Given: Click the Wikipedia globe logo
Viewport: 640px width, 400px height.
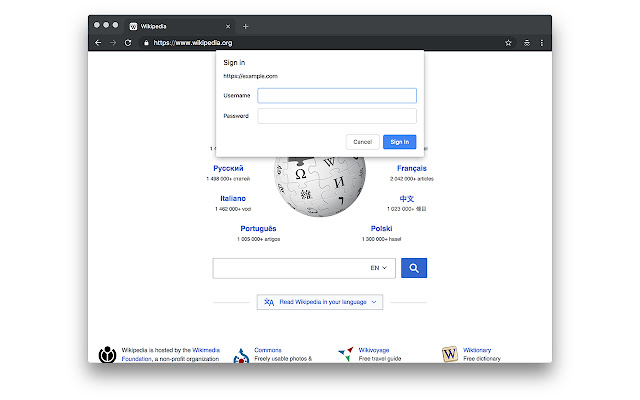Looking at the screenshot, I should tap(320, 186).
